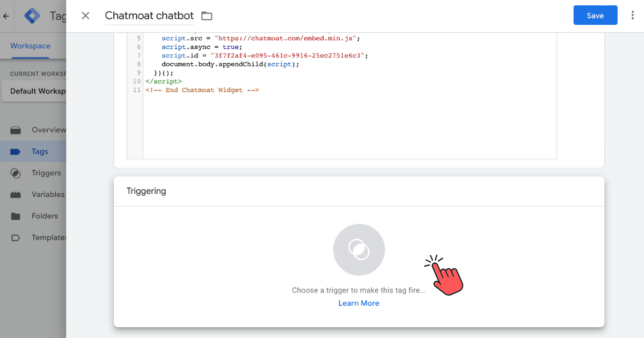This screenshot has width=644, height=338.
Task: Go back using the left arrow
Action: 6,16
